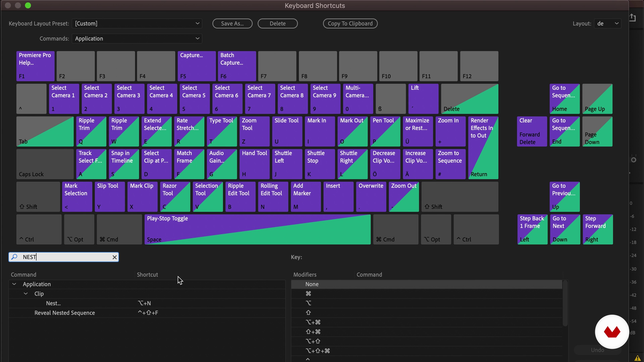The width and height of the screenshot is (644, 362).
Task: Click the left ⌘ Cmd modifier key
Action: (119, 229)
